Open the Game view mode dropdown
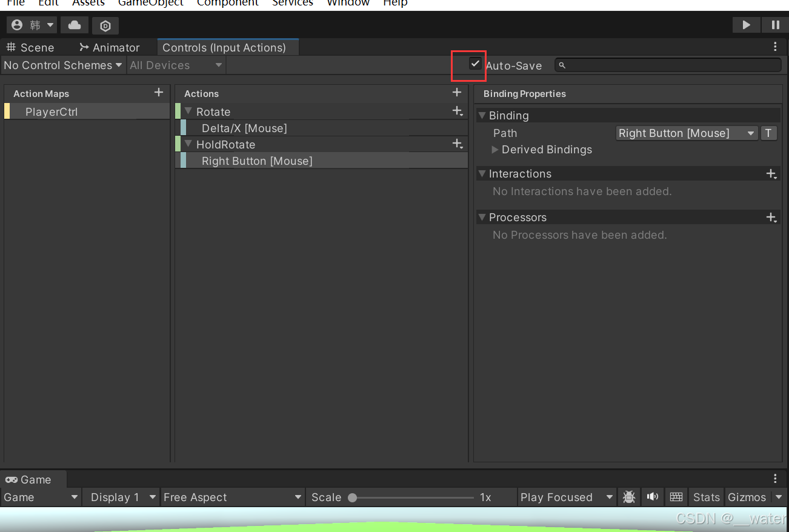Screen dimensions: 789x532 coord(41,497)
